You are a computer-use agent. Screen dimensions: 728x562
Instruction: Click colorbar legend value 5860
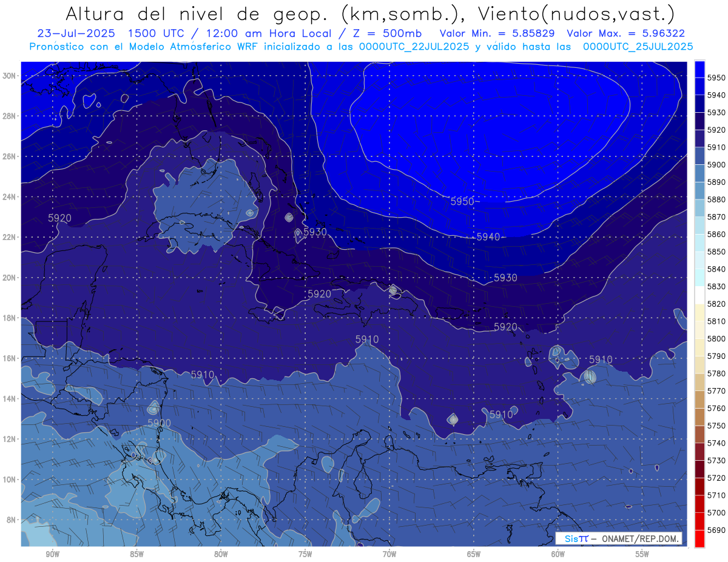[x=716, y=234]
